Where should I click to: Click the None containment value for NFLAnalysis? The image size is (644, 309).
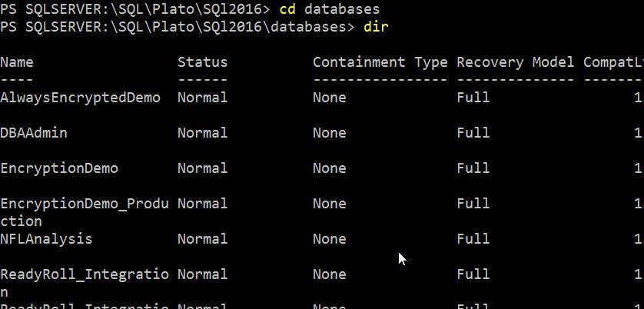coord(329,239)
